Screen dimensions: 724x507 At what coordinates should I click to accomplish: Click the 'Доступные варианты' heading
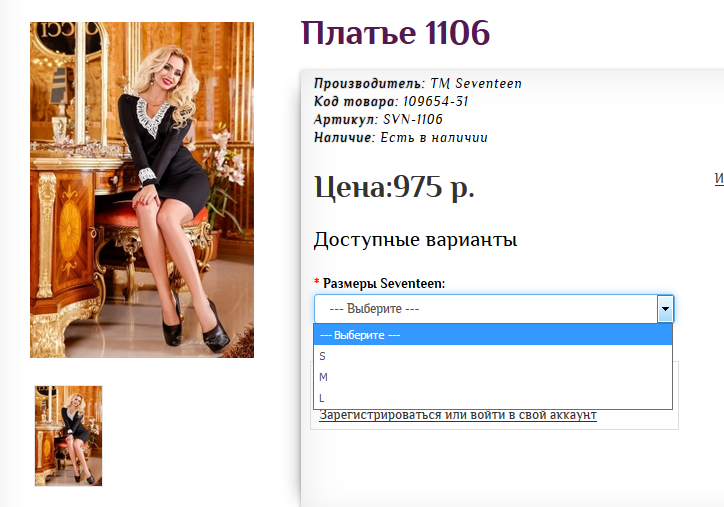(415, 240)
